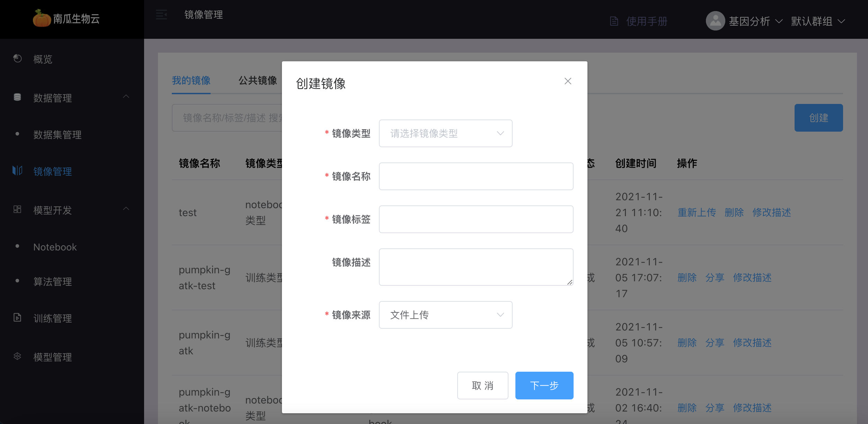Click the Model Management layers icon
The image size is (868, 424).
tap(17, 356)
